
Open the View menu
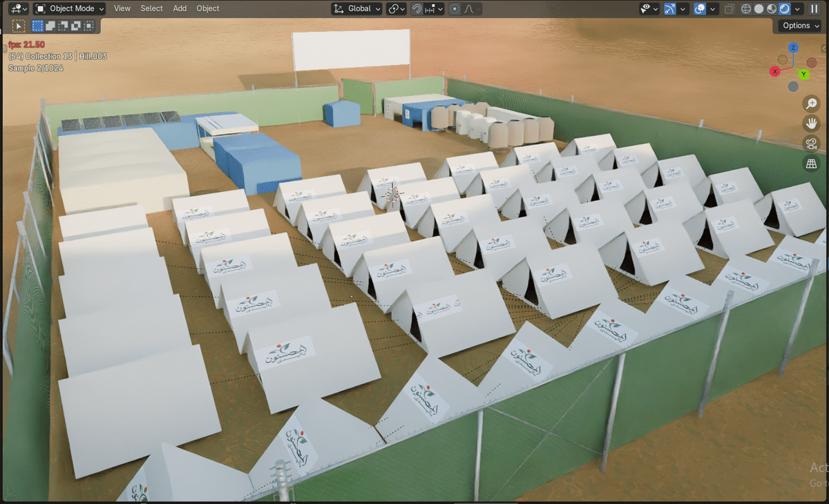(x=122, y=8)
